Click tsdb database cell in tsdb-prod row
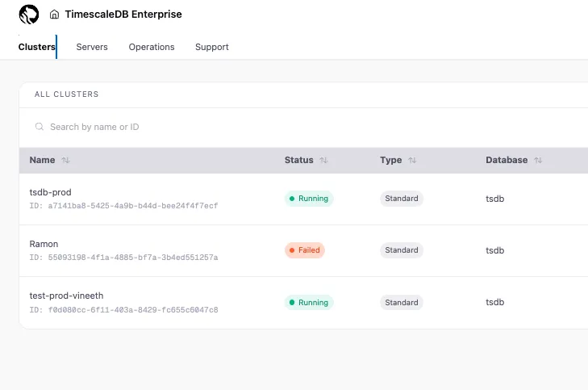 [x=495, y=199]
